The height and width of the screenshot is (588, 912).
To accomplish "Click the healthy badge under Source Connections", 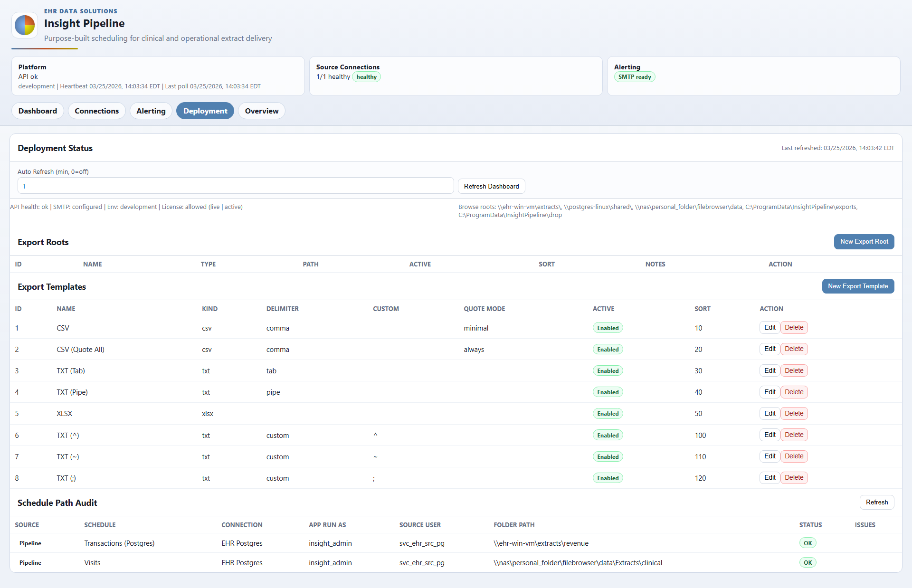I will tap(366, 76).
